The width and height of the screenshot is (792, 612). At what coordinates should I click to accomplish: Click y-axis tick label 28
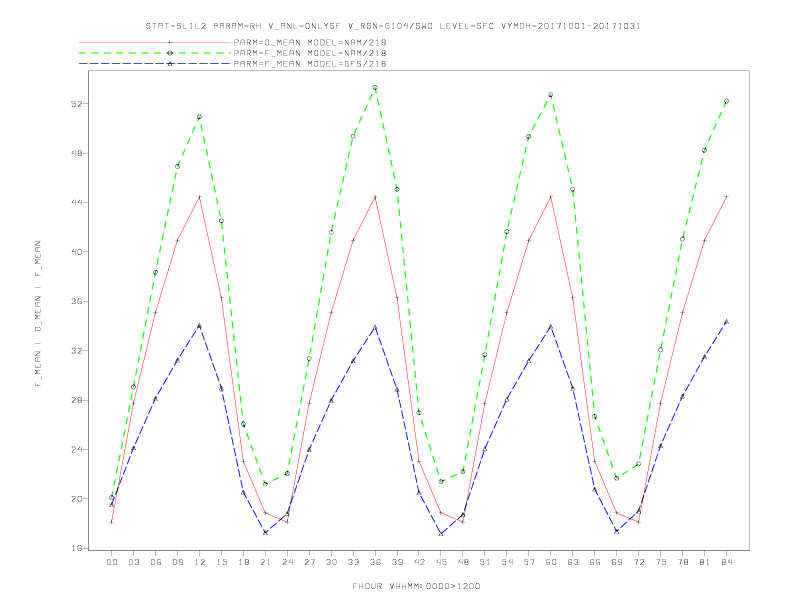tap(78, 400)
